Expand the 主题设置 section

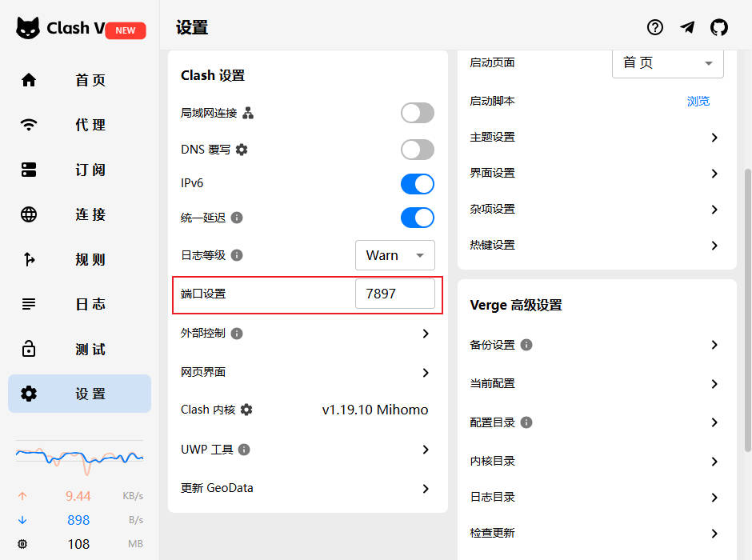coord(596,137)
